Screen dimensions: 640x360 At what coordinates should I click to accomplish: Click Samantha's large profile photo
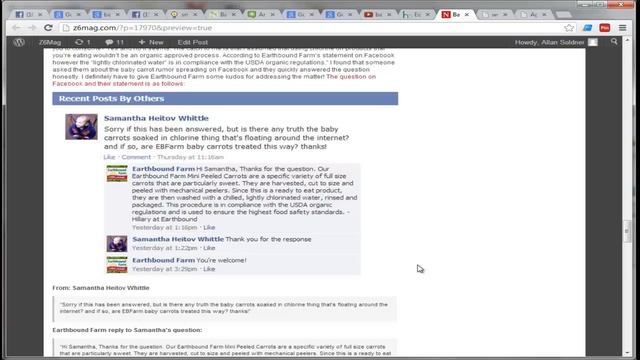click(x=81, y=127)
